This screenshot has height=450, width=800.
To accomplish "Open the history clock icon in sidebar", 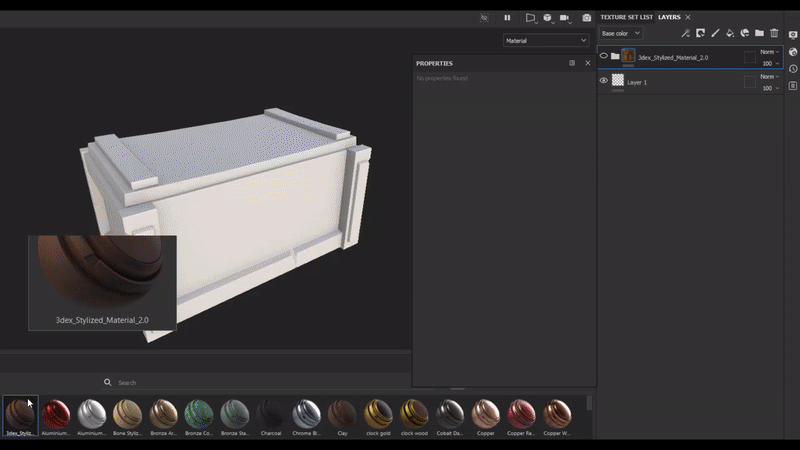I will pyautogui.click(x=793, y=69).
